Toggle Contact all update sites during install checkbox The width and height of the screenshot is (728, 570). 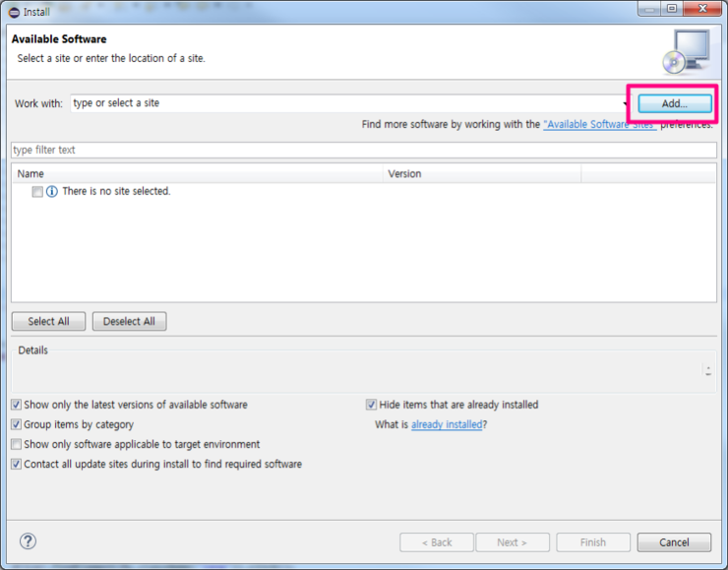point(17,464)
